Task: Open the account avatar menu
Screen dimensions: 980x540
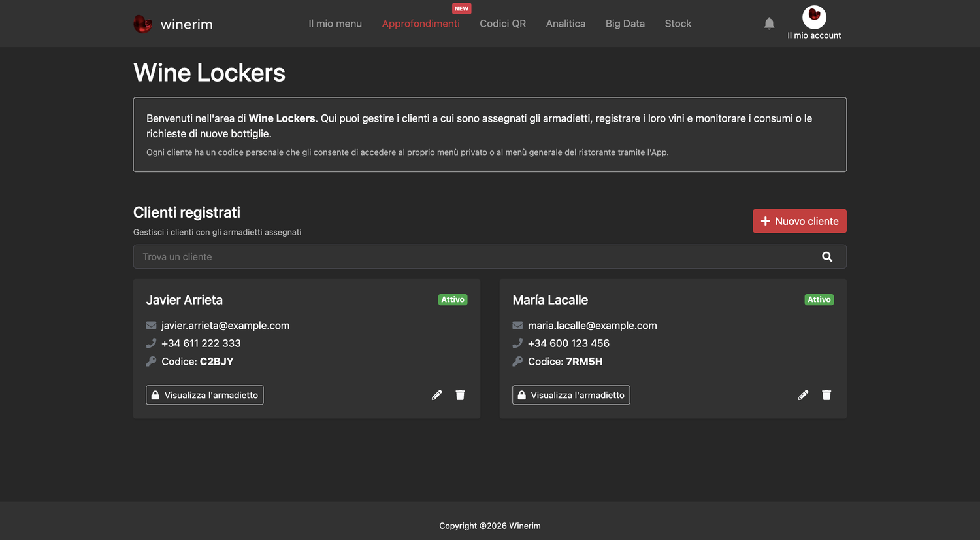Action: (x=814, y=17)
